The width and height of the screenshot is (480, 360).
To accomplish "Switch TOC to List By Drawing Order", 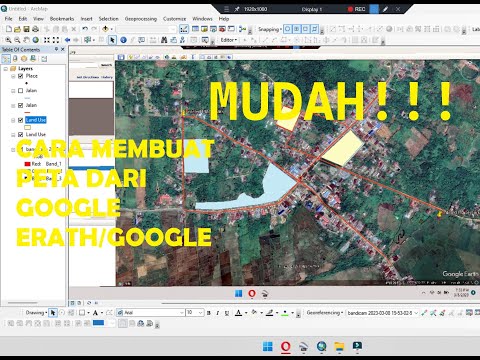I will pos(6,59).
